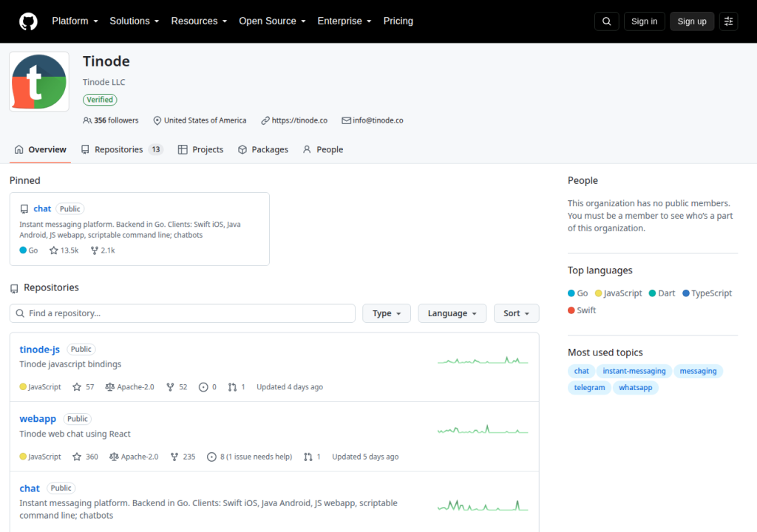
Task: Click the chat repo activity sparkline
Action: pos(483,505)
